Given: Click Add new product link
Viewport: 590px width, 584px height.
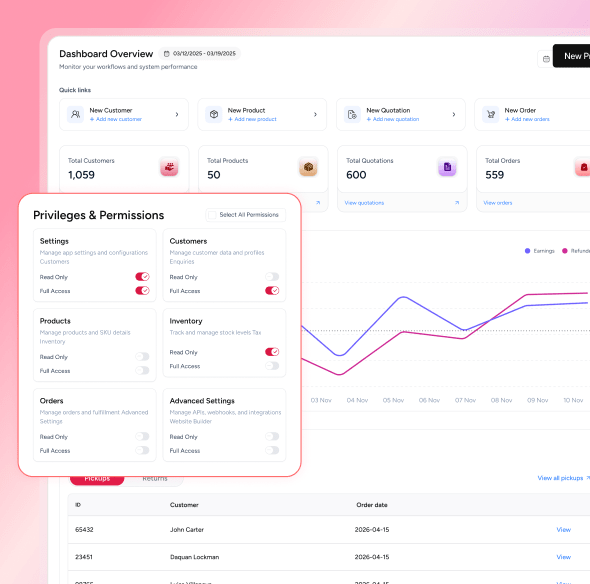Looking at the screenshot, I should point(252,119).
